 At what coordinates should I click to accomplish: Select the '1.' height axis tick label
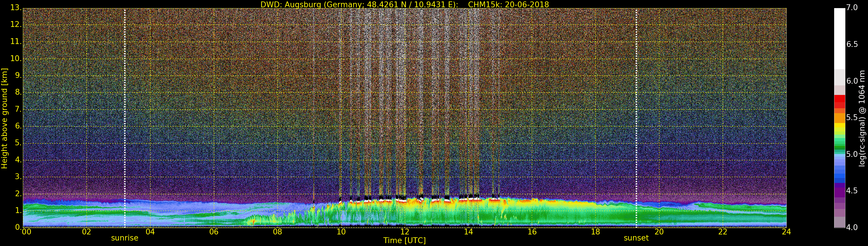(x=18, y=210)
